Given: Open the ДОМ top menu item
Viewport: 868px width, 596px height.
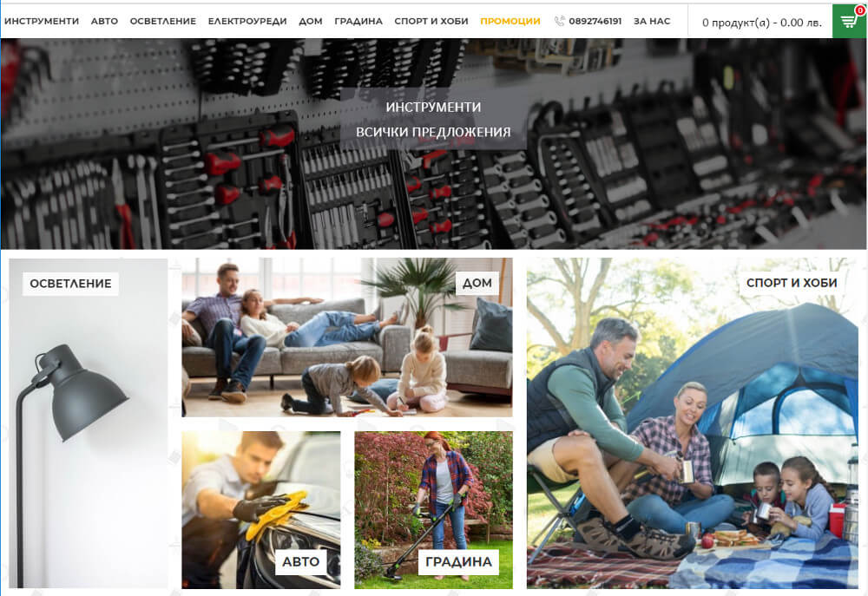Looking at the screenshot, I should tap(311, 21).
